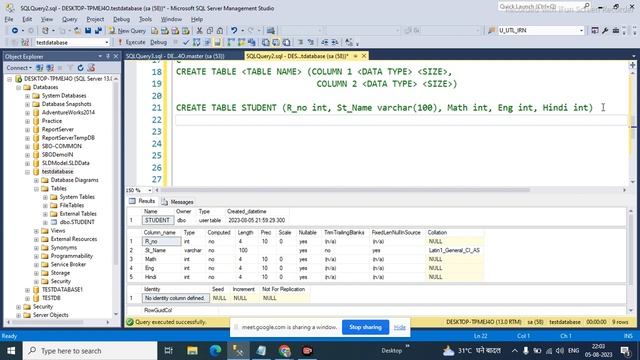Execute the current query
This screenshot has width=640, height=360.
pos(131,42)
